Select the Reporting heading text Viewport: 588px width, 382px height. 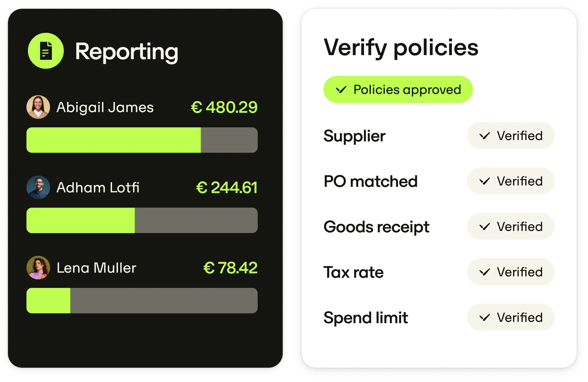pyautogui.click(x=127, y=51)
